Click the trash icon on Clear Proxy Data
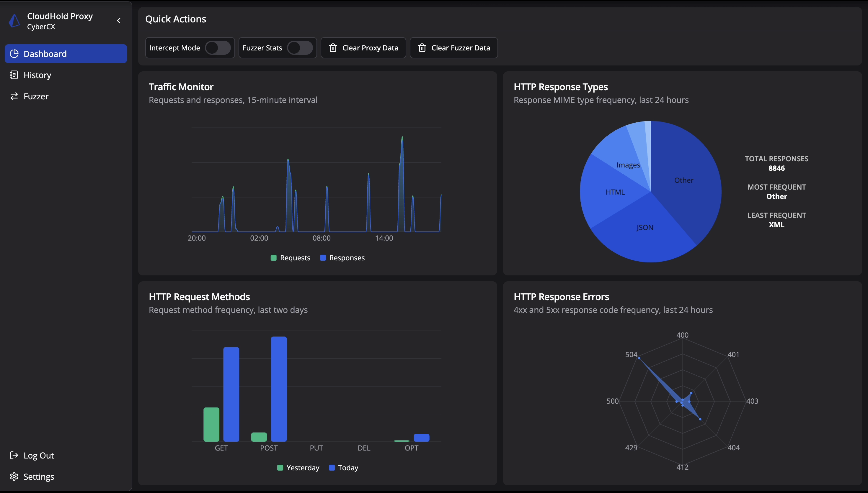The image size is (868, 493). click(x=333, y=48)
